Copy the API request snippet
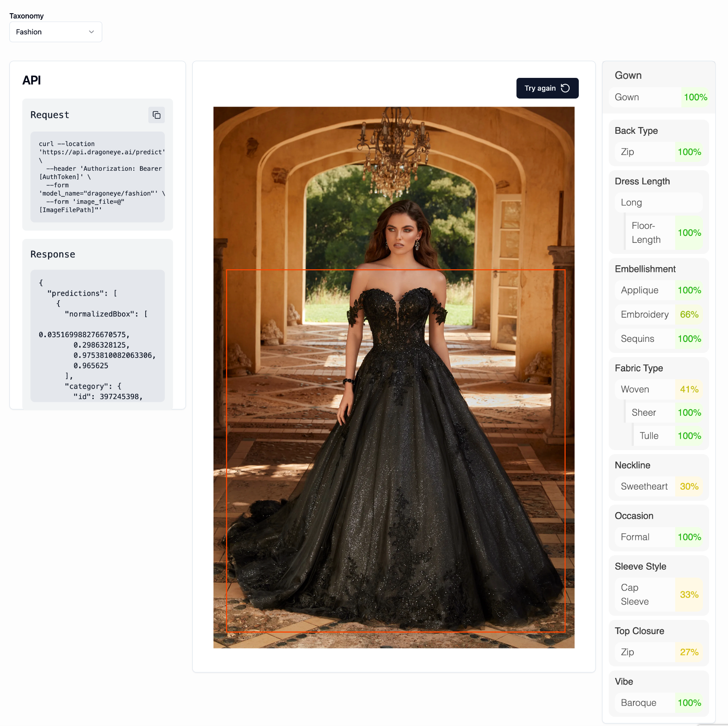 point(156,115)
